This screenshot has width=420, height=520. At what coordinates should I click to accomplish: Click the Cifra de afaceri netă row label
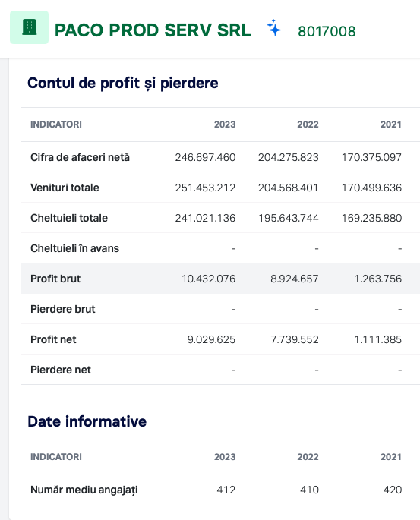tap(80, 157)
